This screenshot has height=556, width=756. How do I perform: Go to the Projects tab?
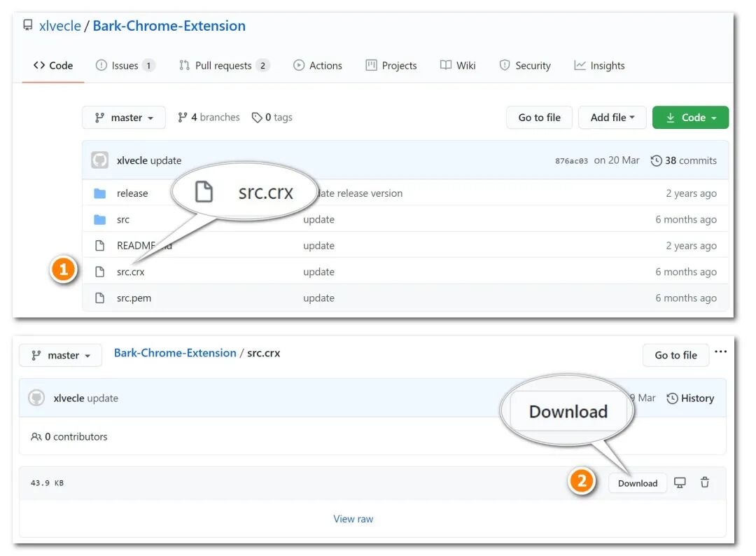click(391, 65)
